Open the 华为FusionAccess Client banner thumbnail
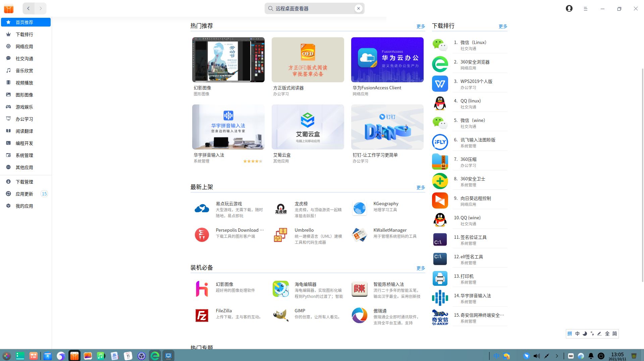The width and height of the screenshot is (644, 361). pyautogui.click(x=387, y=60)
